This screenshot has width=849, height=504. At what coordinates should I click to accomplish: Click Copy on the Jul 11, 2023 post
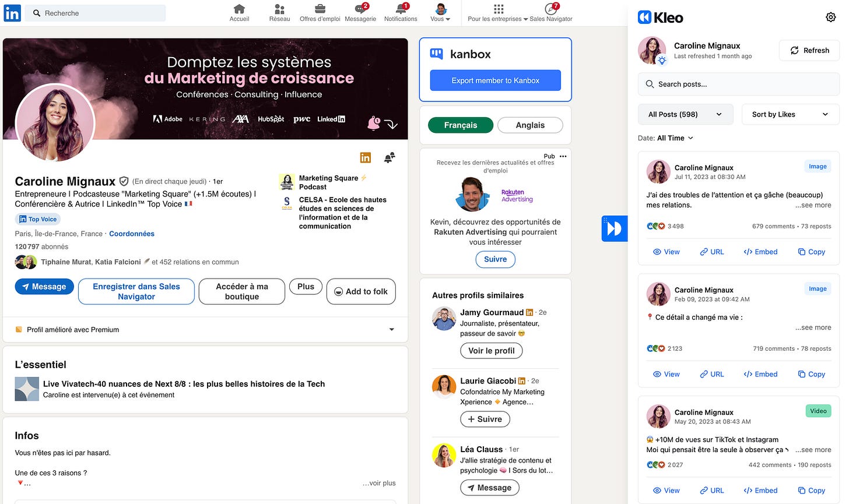click(x=811, y=252)
